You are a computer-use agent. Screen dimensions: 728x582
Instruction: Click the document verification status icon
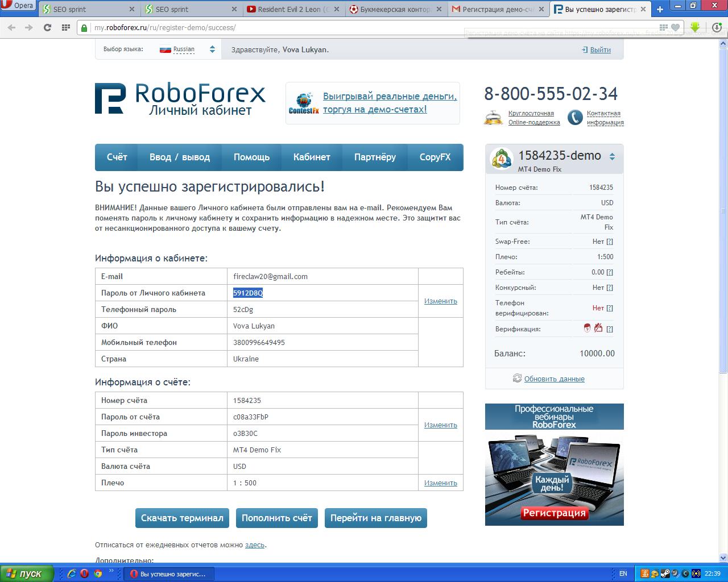[598, 328]
